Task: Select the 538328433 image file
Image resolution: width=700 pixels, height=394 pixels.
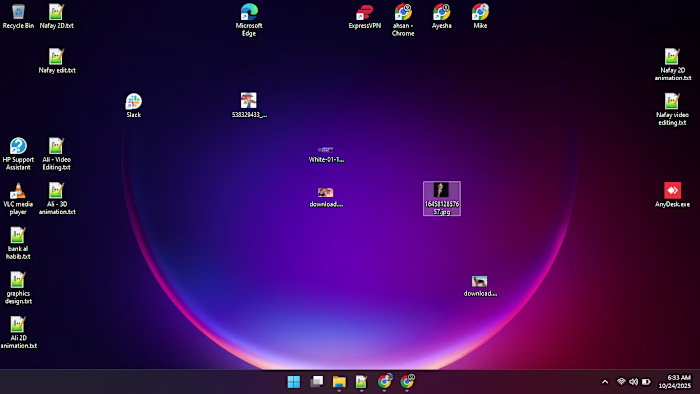Action: pos(249,105)
